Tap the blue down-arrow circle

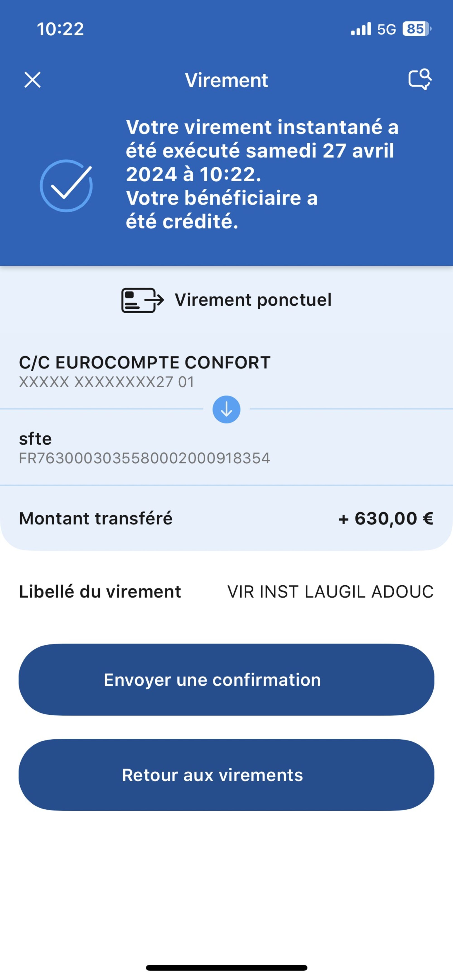226,409
